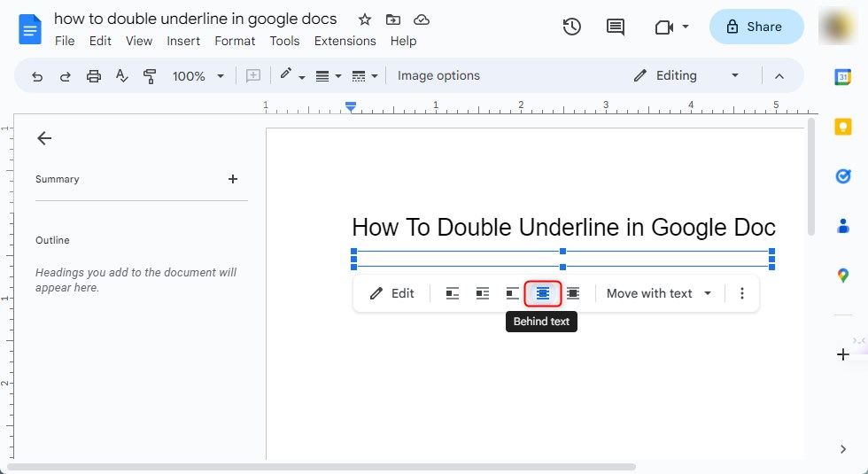Open Google Keep side panel icon
This screenshot has width=868, height=474.
tap(843, 127)
